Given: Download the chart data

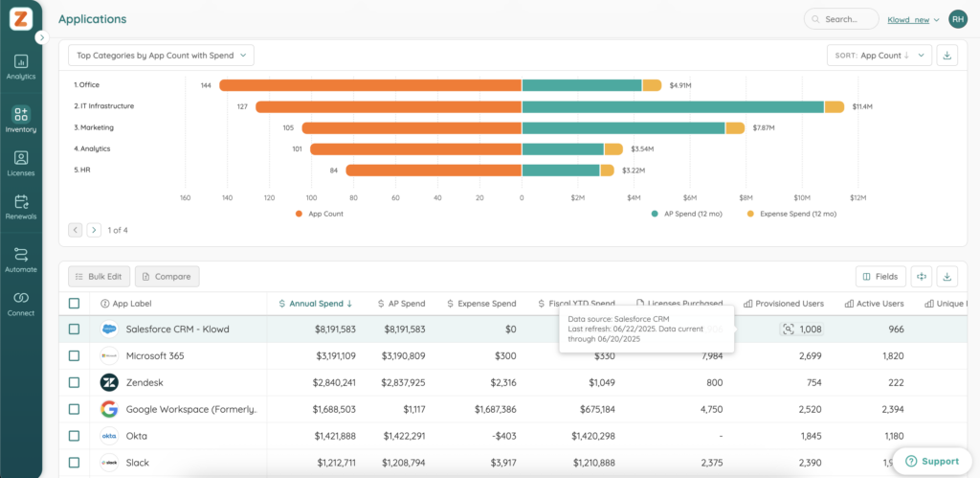Looking at the screenshot, I should click(x=947, y=55).
